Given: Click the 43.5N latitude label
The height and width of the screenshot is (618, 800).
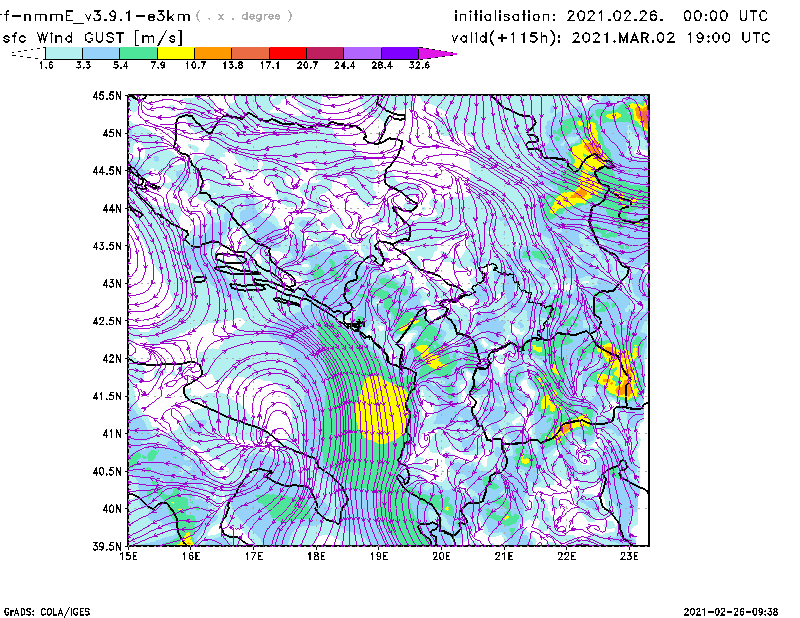Looking at the screenshot, I should pyautogui.click(x=107, y=246).
